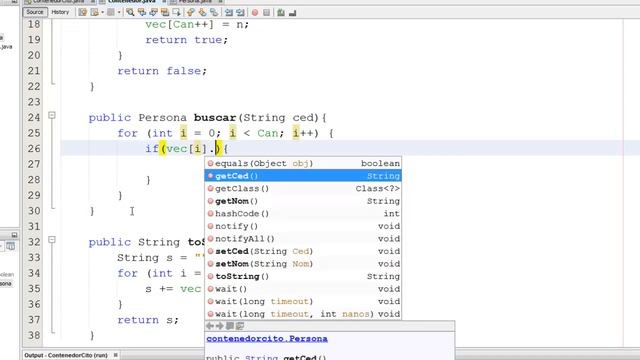Select wait(long timeout) completion item
640x360 pixels.
click(303, 302)
